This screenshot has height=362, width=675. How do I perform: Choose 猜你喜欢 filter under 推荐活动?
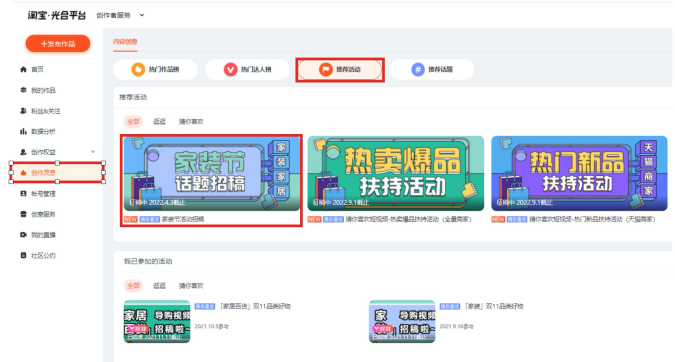coord(191,122)
